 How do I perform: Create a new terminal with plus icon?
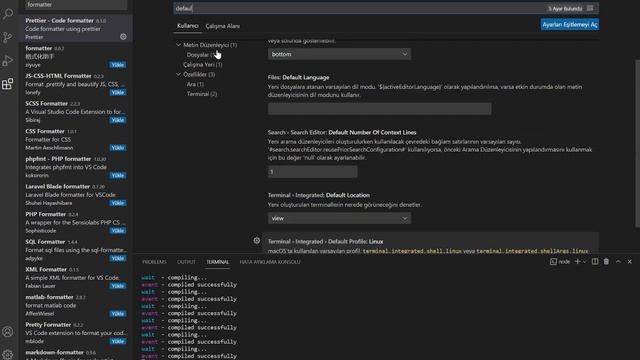coord(577,262)
